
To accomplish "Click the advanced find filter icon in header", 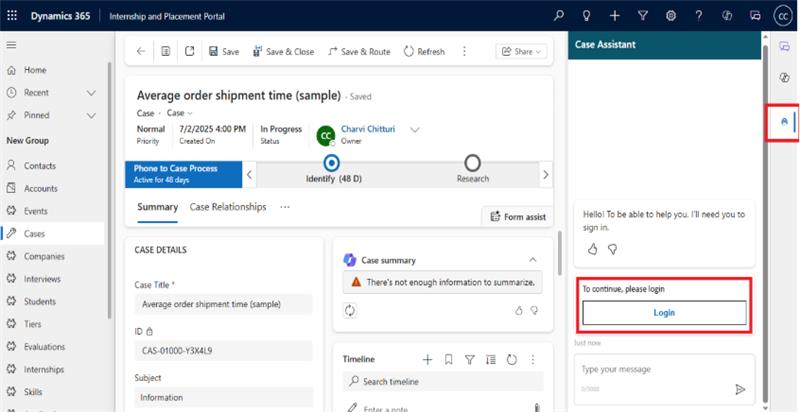I will 643,16.
